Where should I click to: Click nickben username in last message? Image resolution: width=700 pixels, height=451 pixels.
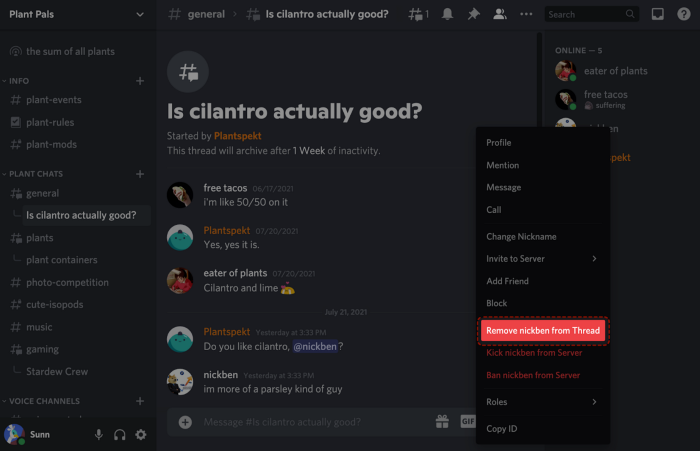[221, 375]
